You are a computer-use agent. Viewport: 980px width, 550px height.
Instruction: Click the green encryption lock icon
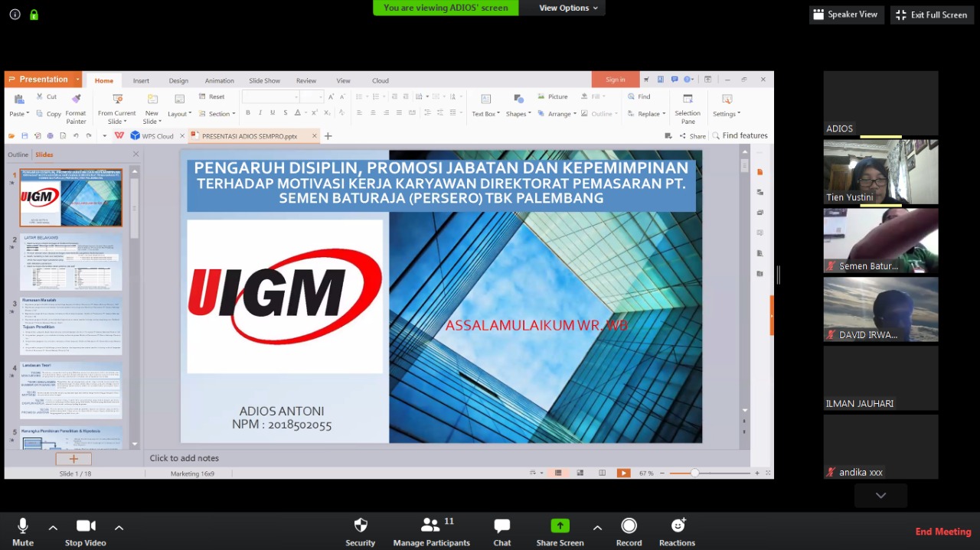(34, 15)
